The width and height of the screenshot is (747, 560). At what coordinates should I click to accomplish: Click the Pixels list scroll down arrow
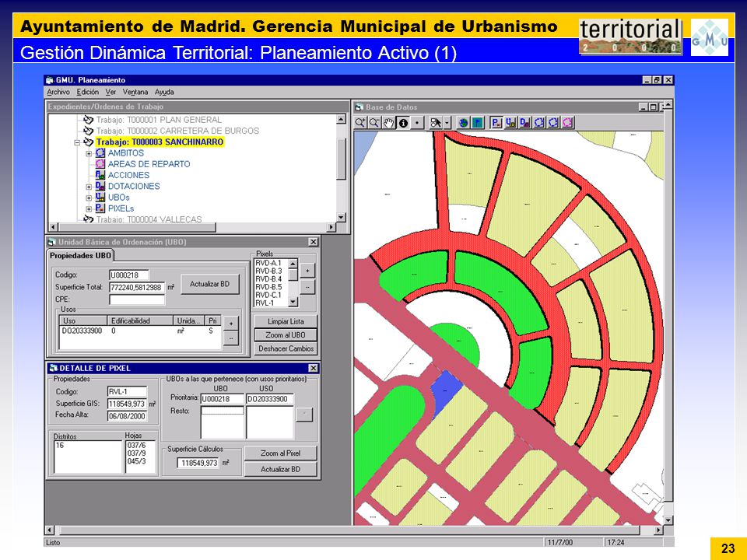293,302
